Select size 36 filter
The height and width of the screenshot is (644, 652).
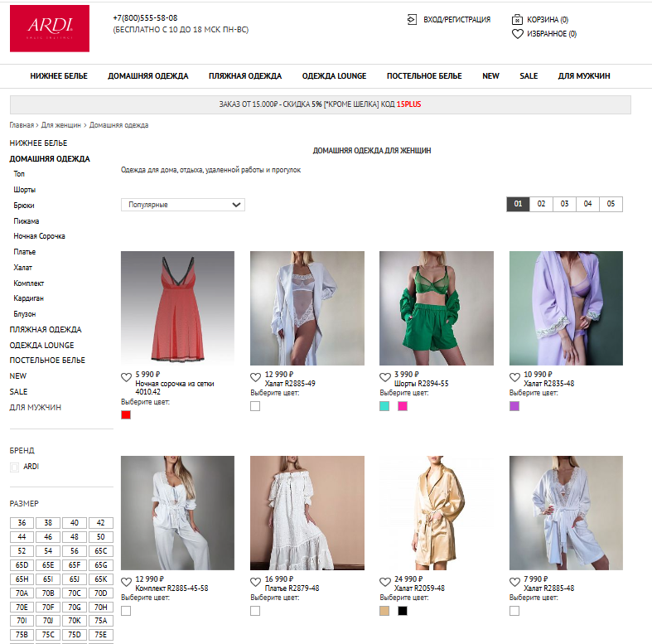pyautogui.click(x=22, y=523)
